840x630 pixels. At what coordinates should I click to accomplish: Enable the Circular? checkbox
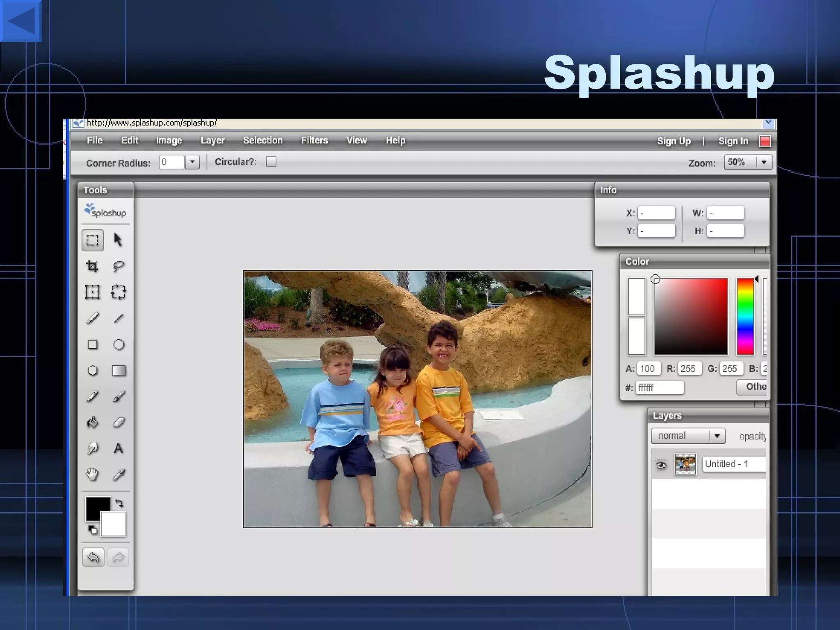click(x=271, y=162)
